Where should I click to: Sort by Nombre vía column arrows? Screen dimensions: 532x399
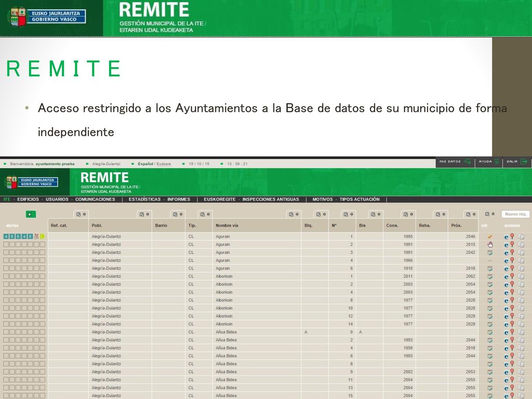pyautogui.click(x=297, y=215)
